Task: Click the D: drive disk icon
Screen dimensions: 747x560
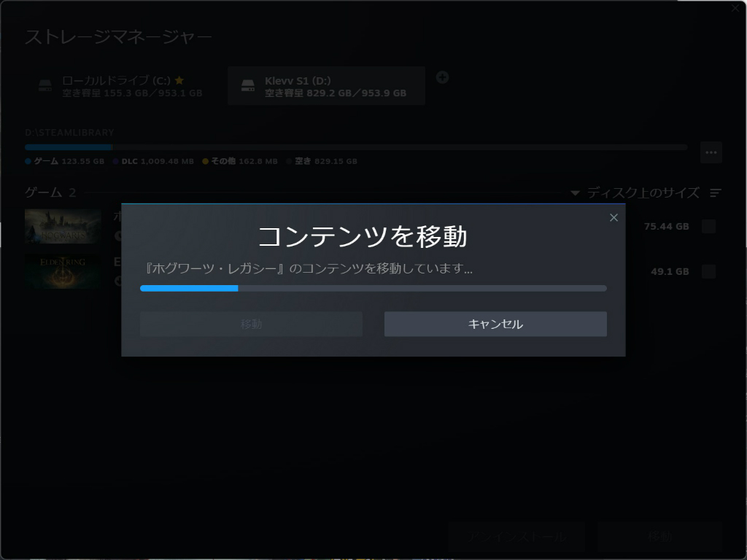Action: tap(248, 86)
